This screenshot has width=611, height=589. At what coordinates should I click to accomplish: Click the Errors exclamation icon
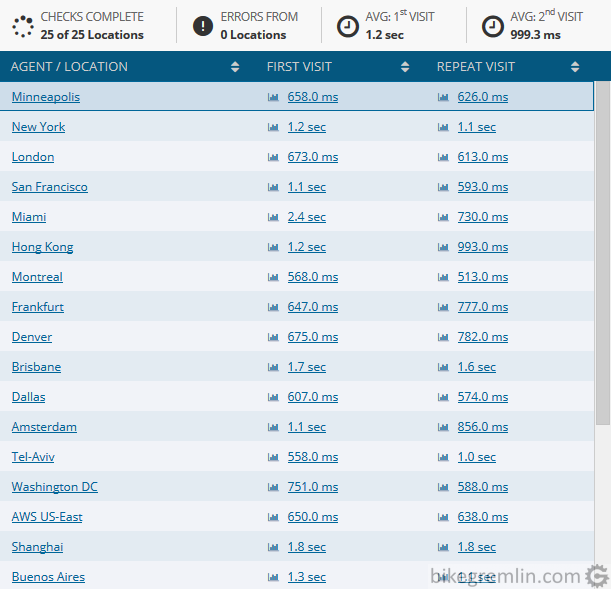pyautogui.click(x=203, y=26)
